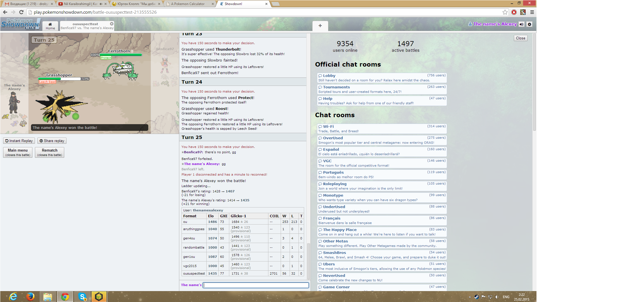Click the ENG language indicator
The image size is (644, 302).
tap(506, 297)
